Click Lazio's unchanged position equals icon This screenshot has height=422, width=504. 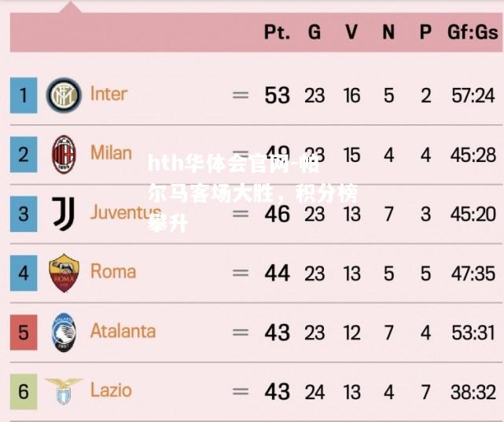point(241,391)
